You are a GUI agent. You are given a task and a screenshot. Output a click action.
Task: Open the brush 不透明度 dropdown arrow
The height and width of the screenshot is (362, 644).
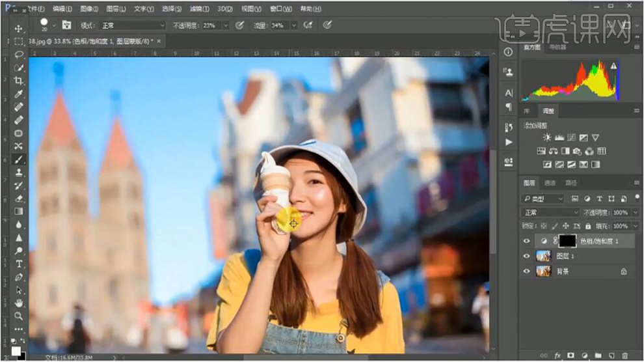[x=226, y=25]
